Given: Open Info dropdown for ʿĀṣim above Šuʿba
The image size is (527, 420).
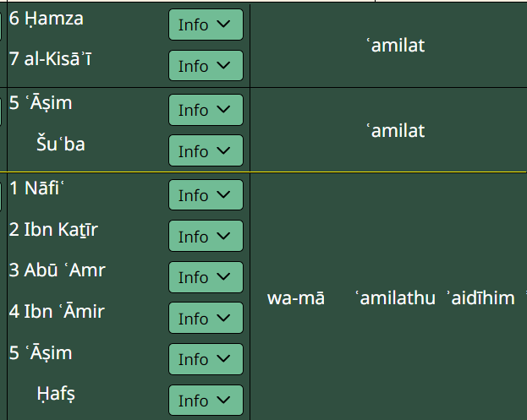Looking at the screenshot, I should (206, 110).
